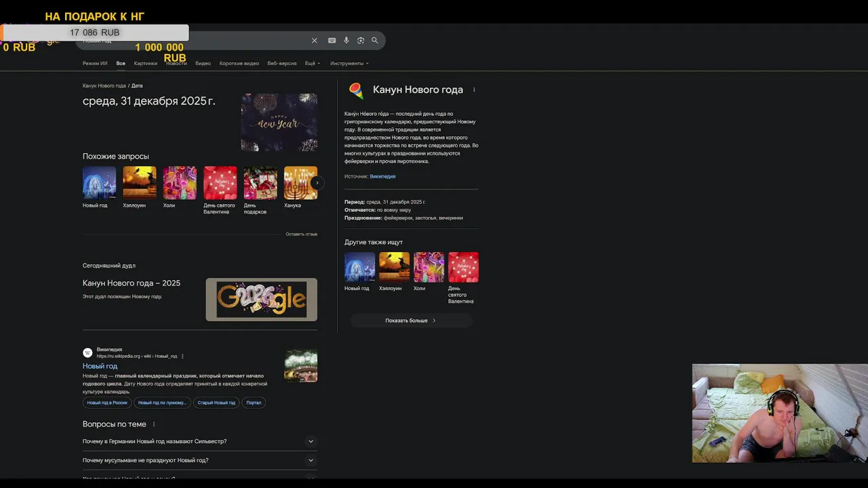The height and width of the screenshot is (488, 868).
Task: Switch to the Веб-версия tab
Action: pyautogui.click(x=282, y=63)
